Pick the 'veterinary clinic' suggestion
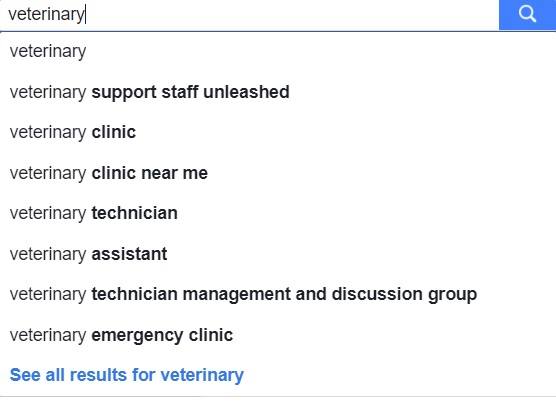The height and width of the screenshot is (403, 556). pyautogui.click(x=278, y=132)
